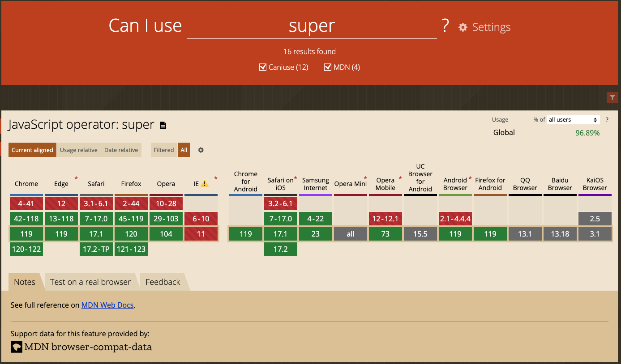Select Current aligned view
The height and width of the screenshot is (364, 621).
[32, 150]
